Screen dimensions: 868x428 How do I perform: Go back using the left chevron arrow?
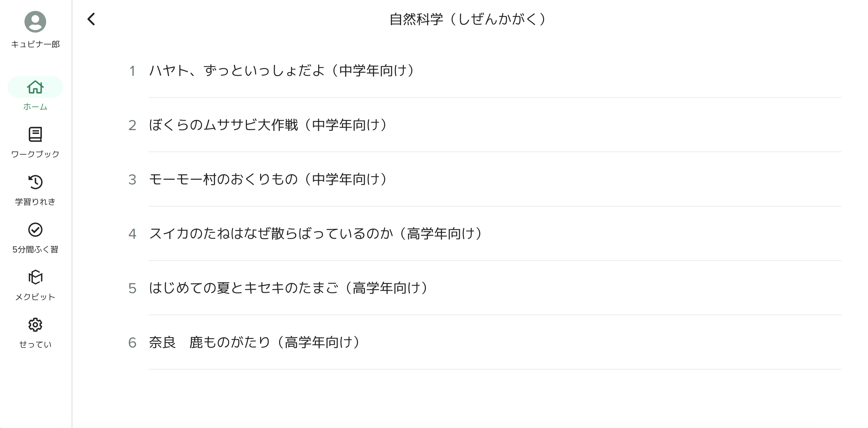click(91, 19)
